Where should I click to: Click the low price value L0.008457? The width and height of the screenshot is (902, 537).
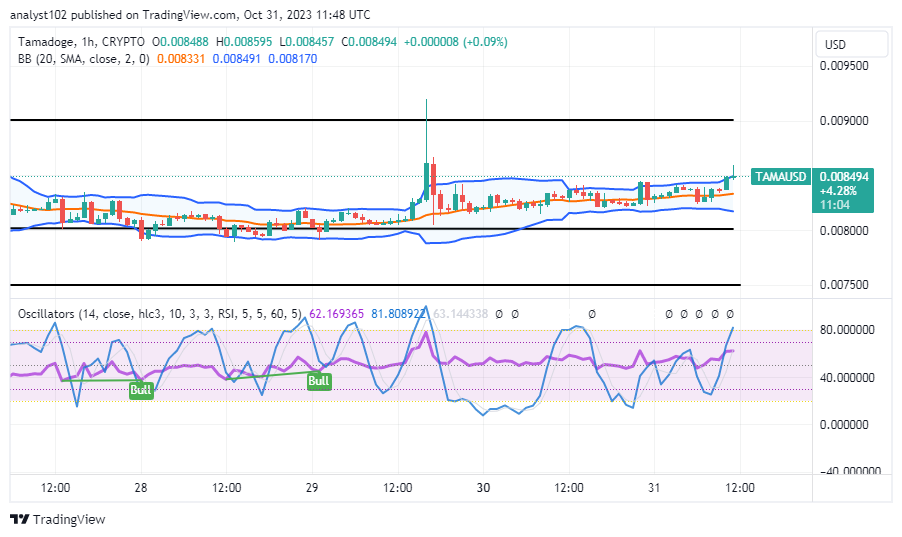tap(307, 42)
